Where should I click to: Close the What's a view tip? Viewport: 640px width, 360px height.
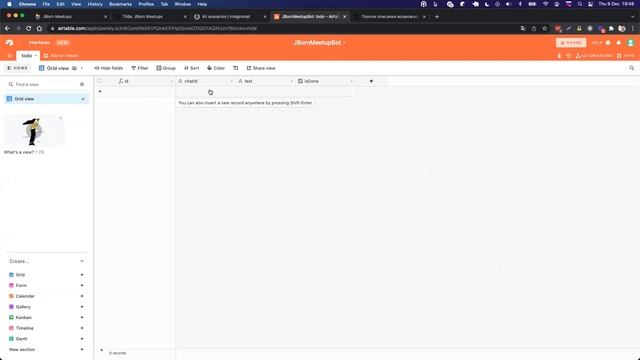point(61,118)
